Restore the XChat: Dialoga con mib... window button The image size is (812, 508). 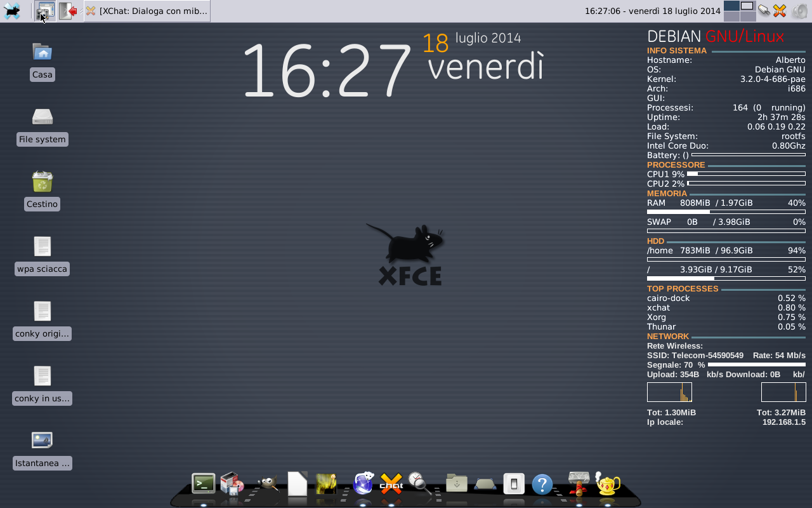click(x=147, y=11)
